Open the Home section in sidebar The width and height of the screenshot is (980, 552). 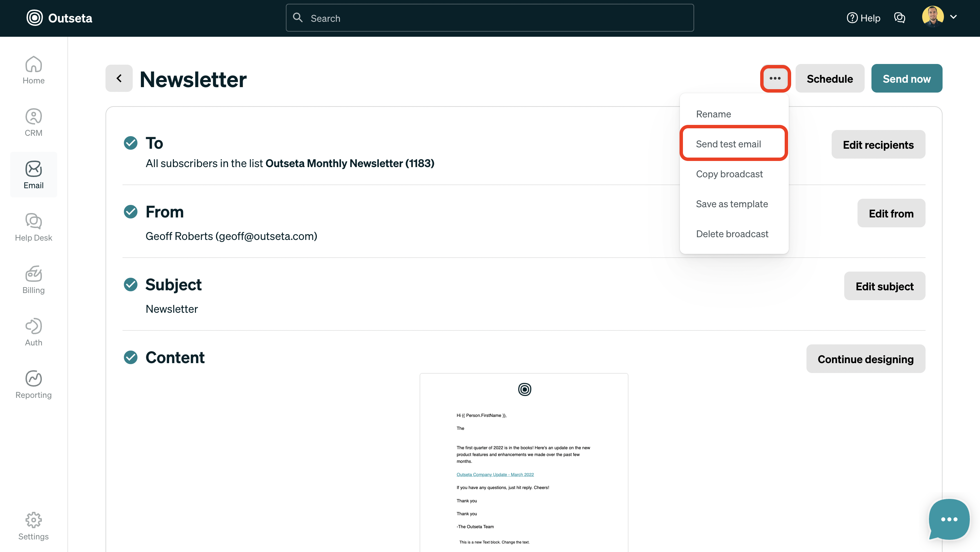[33, 70]
